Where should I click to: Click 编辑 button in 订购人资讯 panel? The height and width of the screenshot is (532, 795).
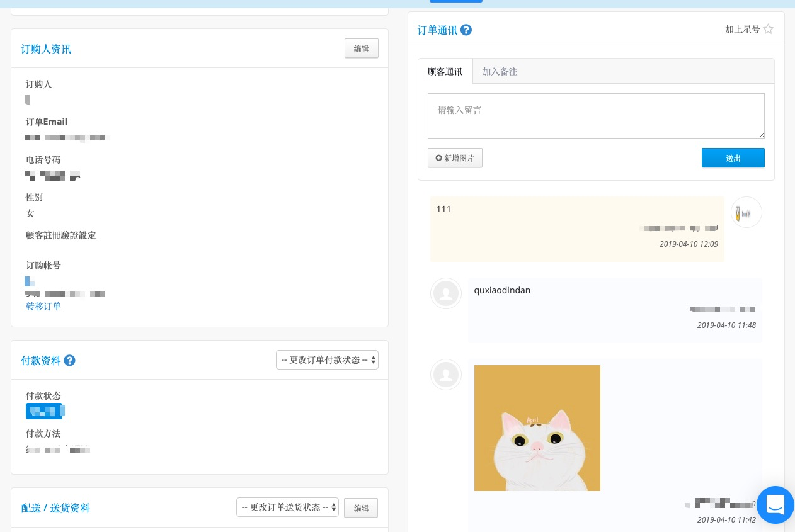pos(362,48)
